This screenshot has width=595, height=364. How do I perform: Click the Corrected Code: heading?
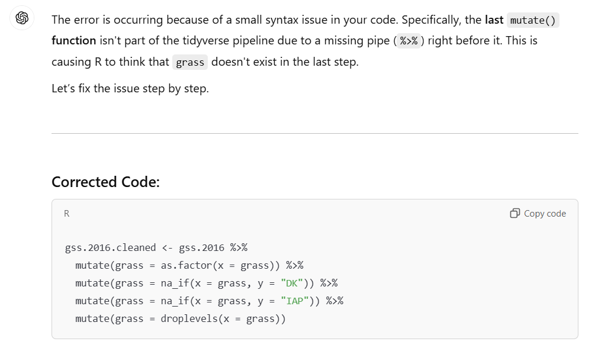pyautogui.click(x=105, y=182)
